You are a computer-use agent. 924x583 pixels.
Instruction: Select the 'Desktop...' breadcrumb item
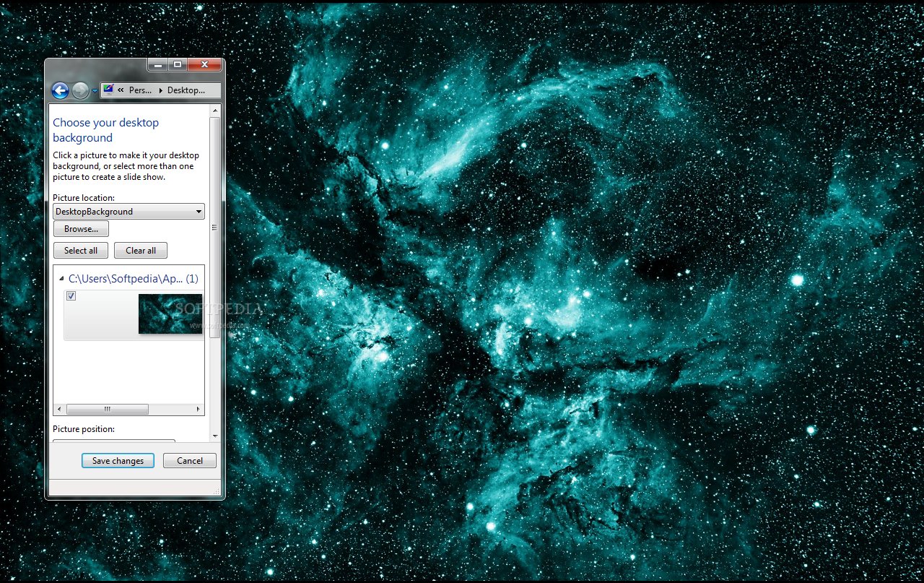click(x=186, y=90)
